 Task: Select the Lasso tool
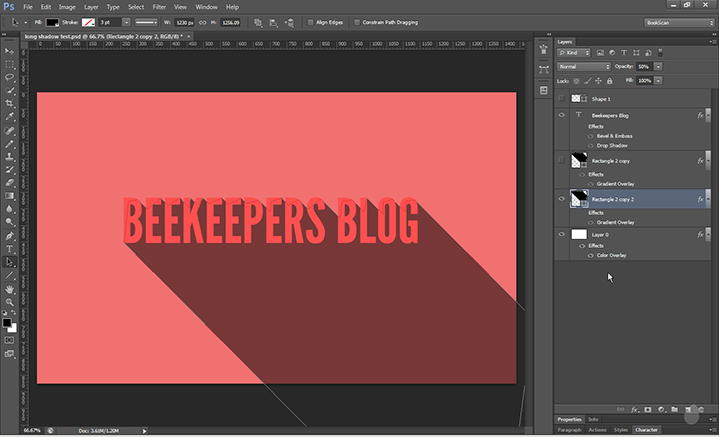(x=10, y=76)
